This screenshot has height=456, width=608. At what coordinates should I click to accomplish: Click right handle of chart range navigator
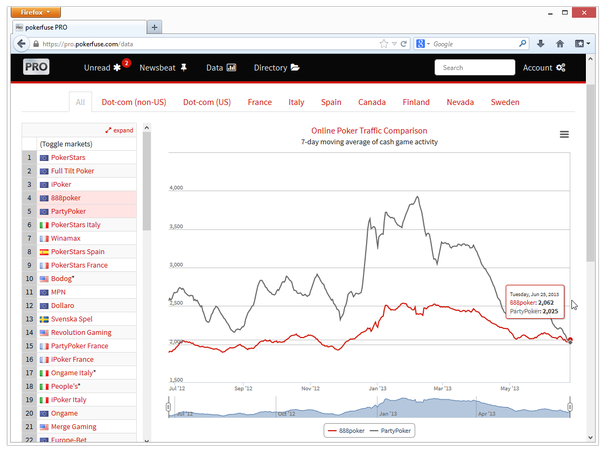point(570,407)
